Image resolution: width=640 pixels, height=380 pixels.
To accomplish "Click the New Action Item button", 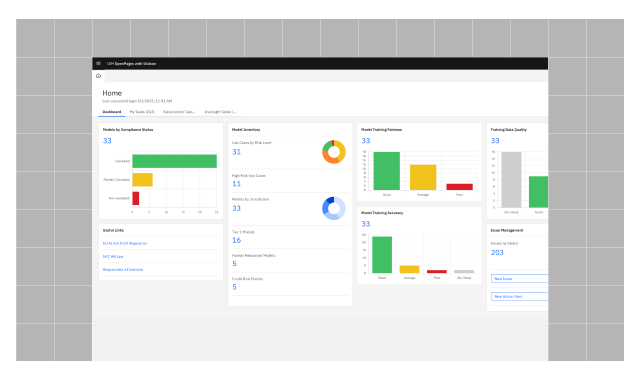I will 520,297.
